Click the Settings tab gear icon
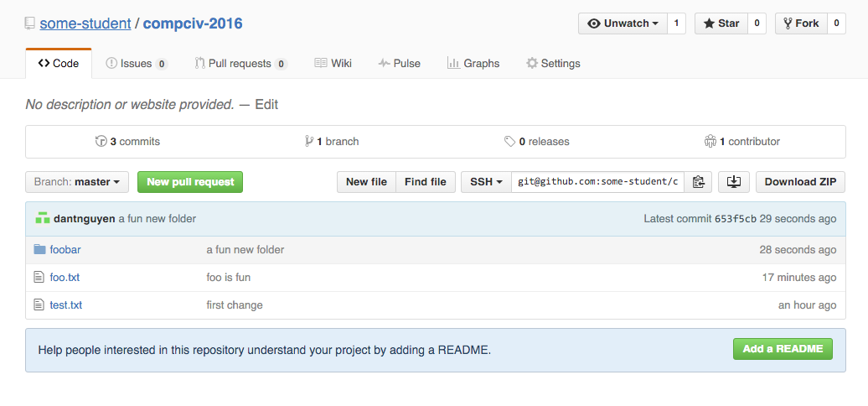The width and height of the screenshot is (868, 406). click(532, 64)
